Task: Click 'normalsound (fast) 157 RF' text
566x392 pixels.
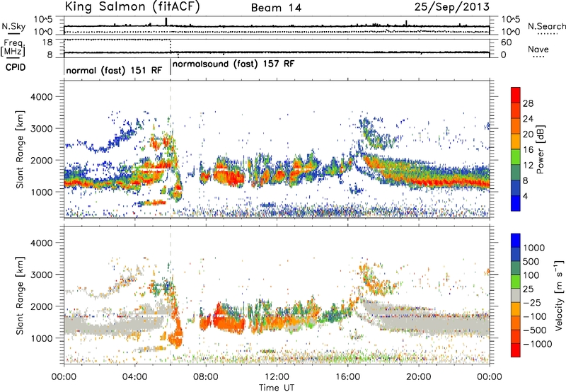Action: (x=233, y=64)
